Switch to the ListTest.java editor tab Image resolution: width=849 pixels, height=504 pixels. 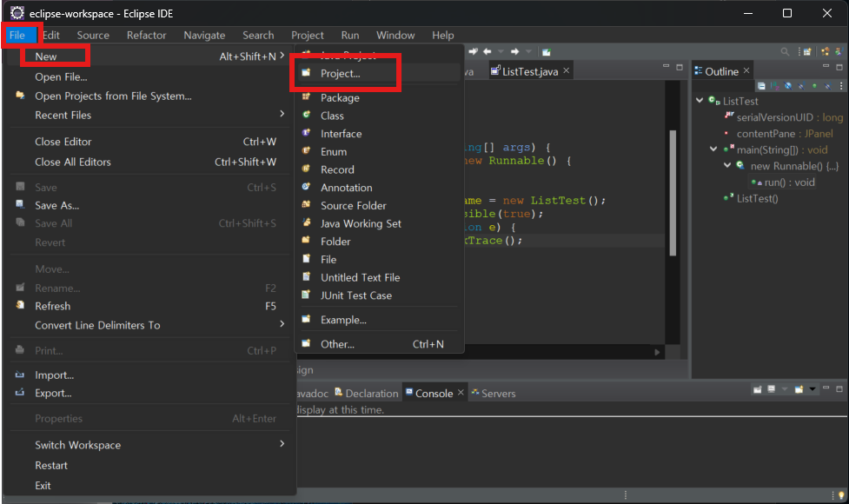click(x=530, y=71)
